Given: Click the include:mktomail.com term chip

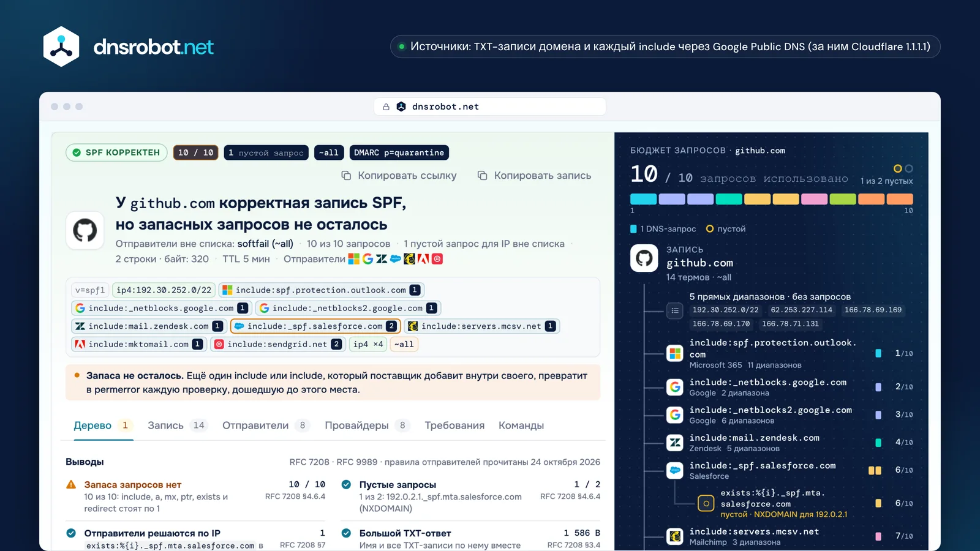Looking at the screenshot, I should 138,344.
